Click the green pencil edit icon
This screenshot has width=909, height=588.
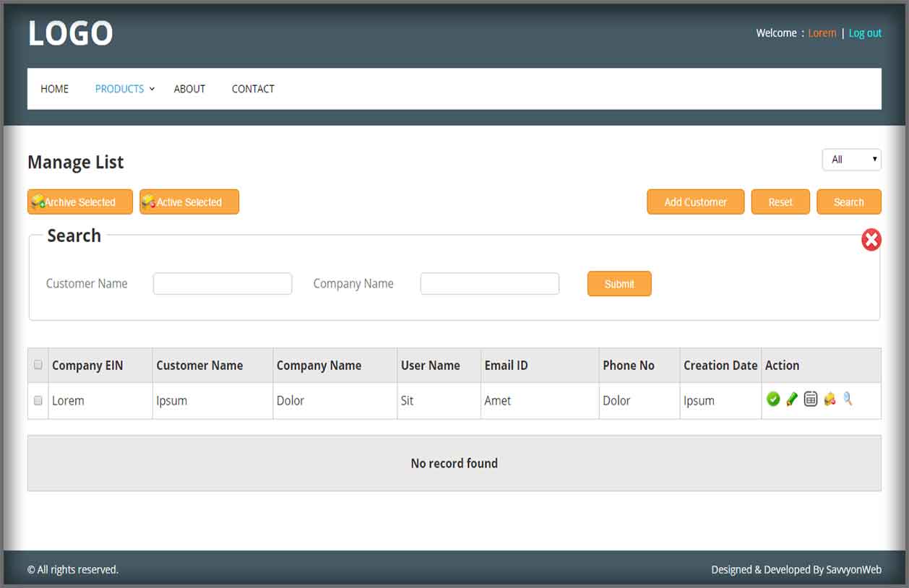pos(792,399)
